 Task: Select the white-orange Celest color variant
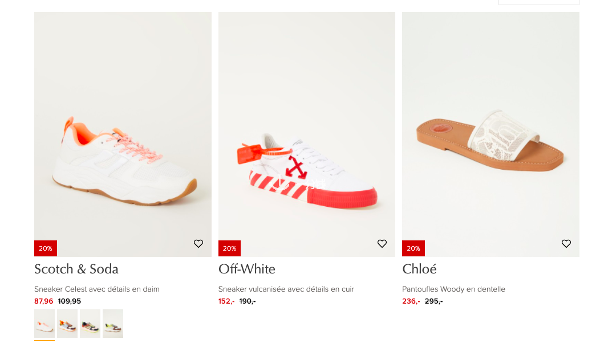click(44, 324)
